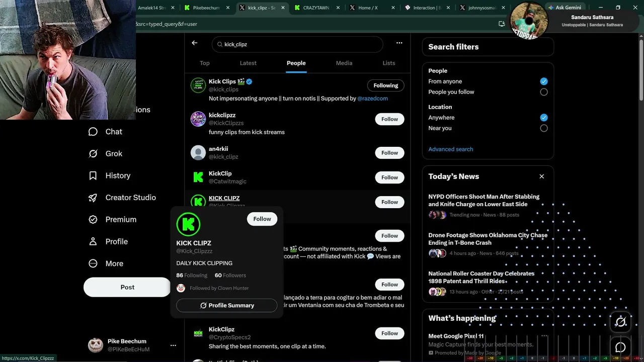644x362 pixels.
Task: Click "Followed by Clown Hunter" text
Action: click(x=219, y=288)
